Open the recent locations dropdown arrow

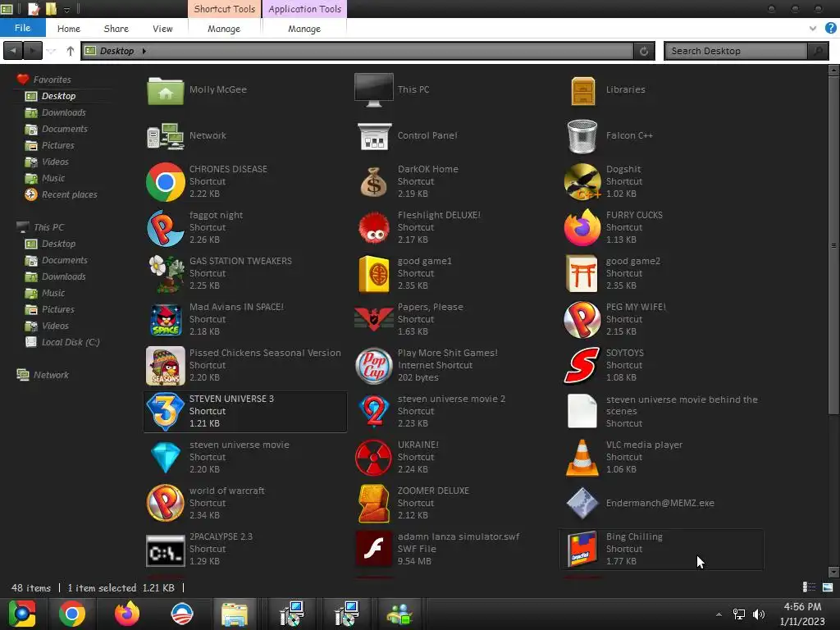[52, 52]
